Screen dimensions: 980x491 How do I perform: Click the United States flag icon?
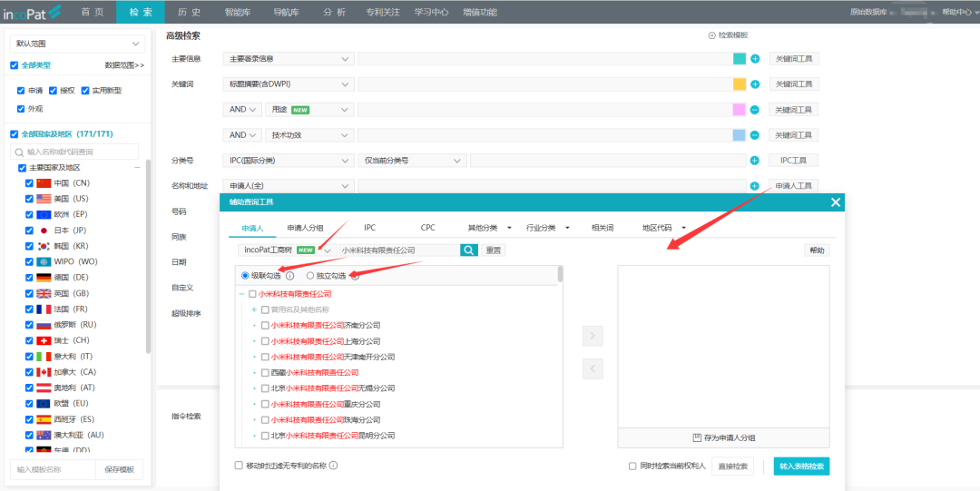[44, 199]
